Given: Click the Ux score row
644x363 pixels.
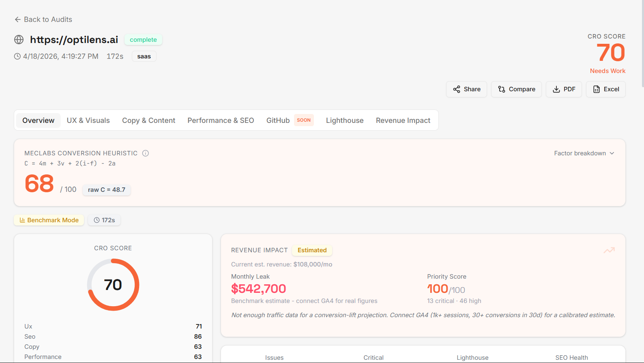Looking at the screenshot, I should point(113,326).
